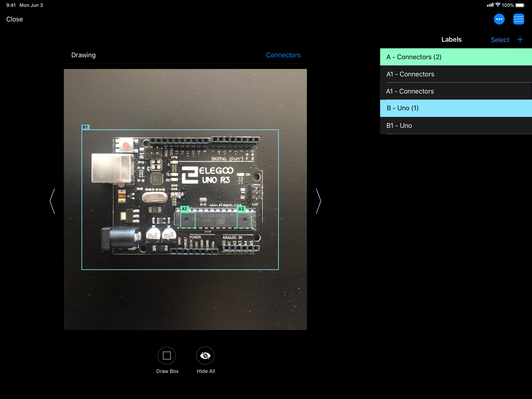This screenshot has width=532, height=399.
Task: Tap the 9:41 status bar time
Action: coord(11,5)
